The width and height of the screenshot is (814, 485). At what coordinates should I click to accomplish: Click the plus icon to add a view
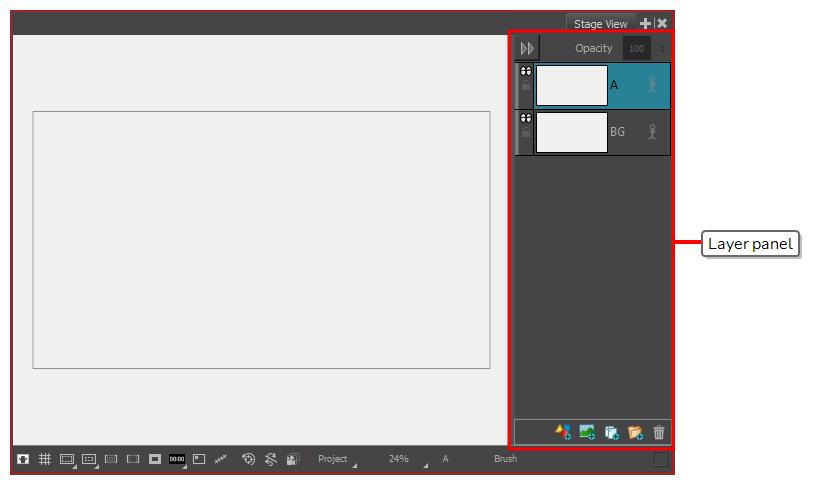(x=645, y=23)
